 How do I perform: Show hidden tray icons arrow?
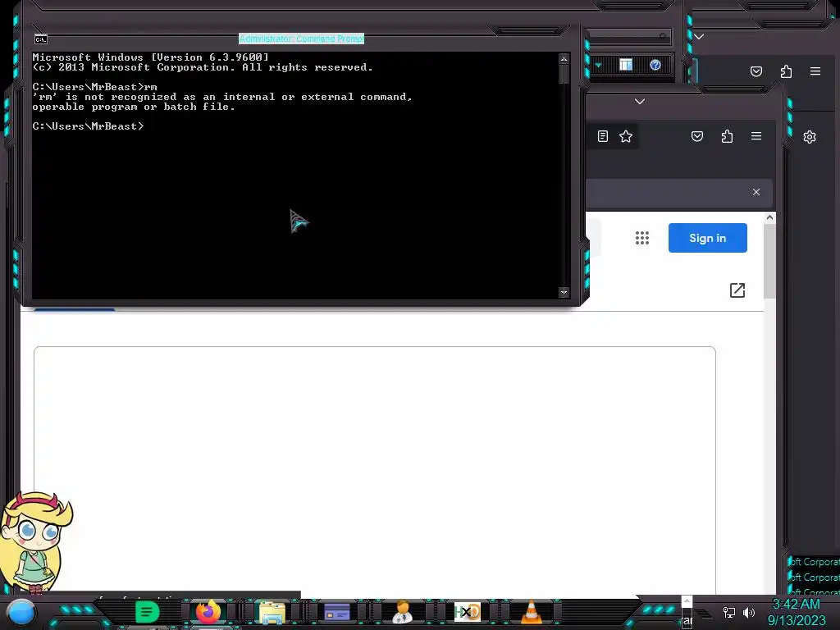687,600
